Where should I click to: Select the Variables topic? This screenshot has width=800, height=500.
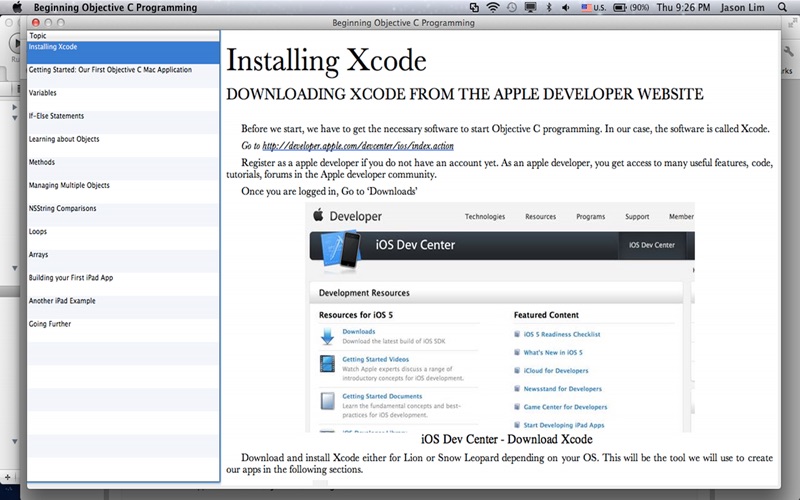click(x=123, y=99)
